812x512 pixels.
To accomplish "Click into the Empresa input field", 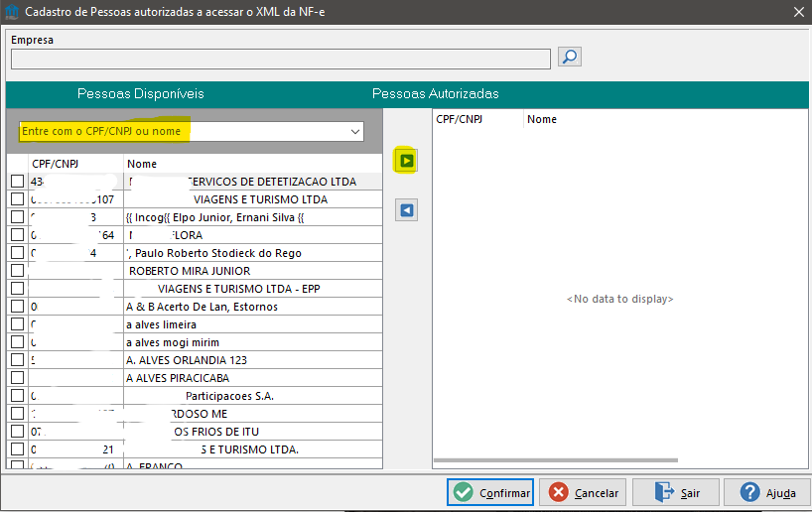I will click(x=281, y=59).
